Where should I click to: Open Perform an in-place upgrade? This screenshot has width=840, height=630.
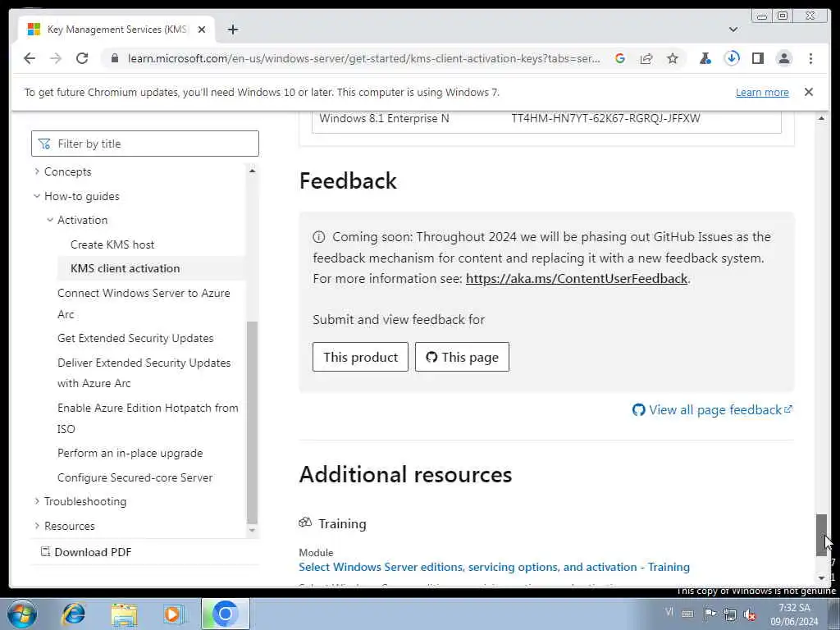point(130,453)
